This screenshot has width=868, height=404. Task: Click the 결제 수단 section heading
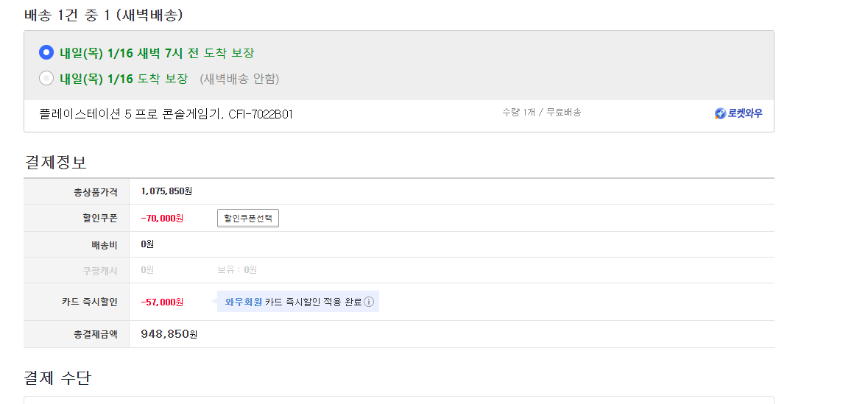(x=57, y=378)
